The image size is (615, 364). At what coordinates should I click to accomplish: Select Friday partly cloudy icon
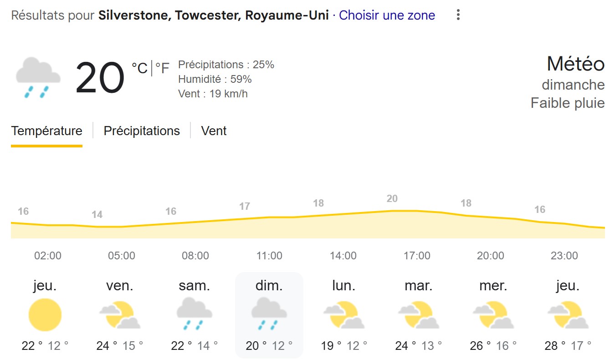pyautogui.click(x=120, y=315)
